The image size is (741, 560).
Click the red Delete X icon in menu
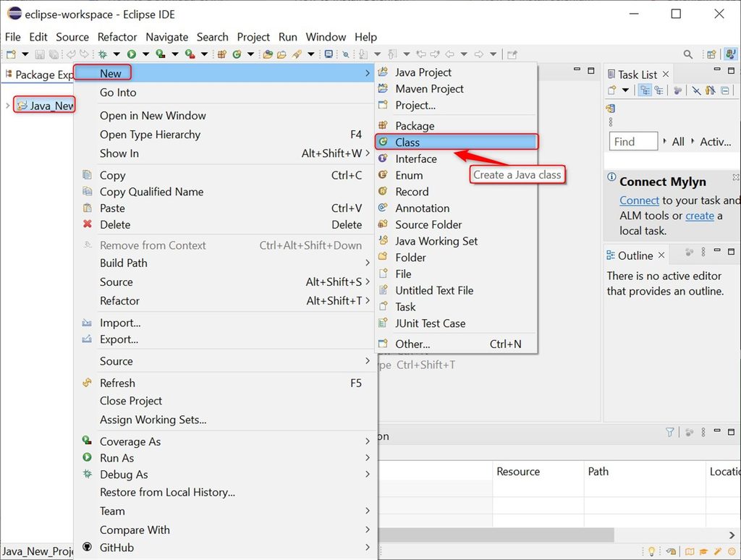88,224
